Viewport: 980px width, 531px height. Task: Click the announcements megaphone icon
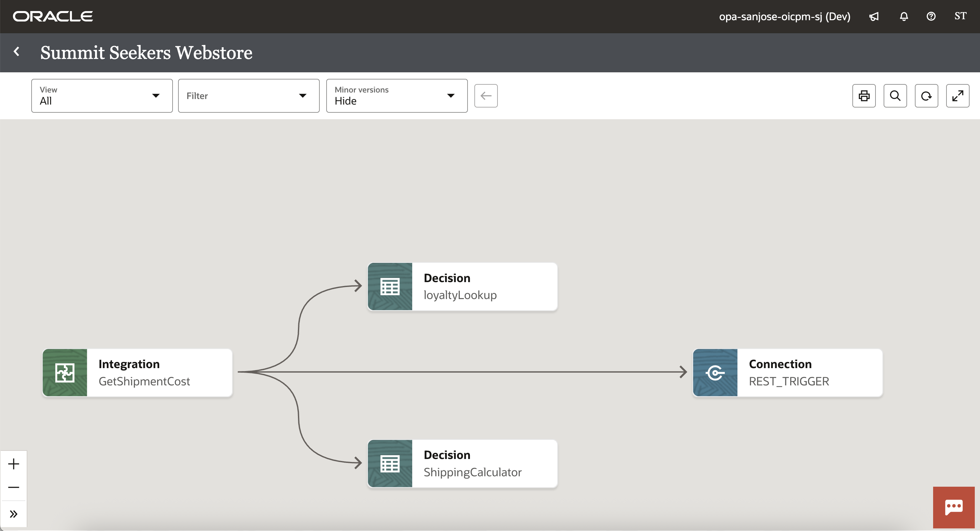(874, 17)
